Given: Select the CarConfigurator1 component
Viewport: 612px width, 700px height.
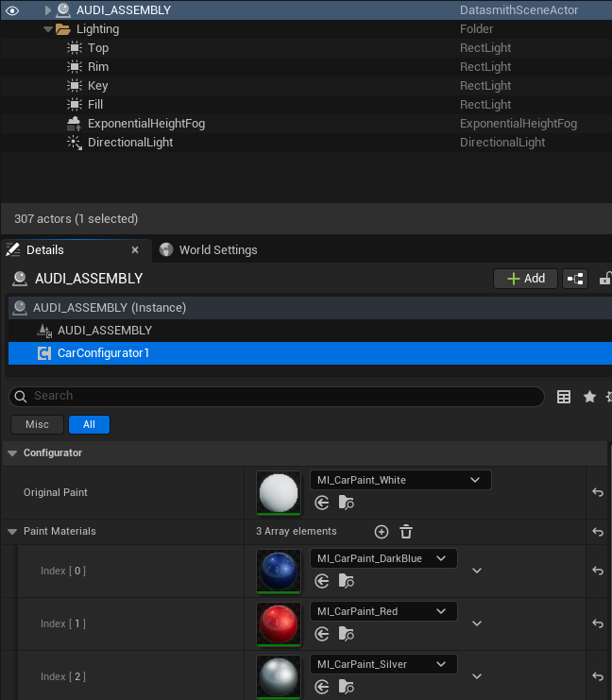Looking at the screenshot, I should point(310,353).
